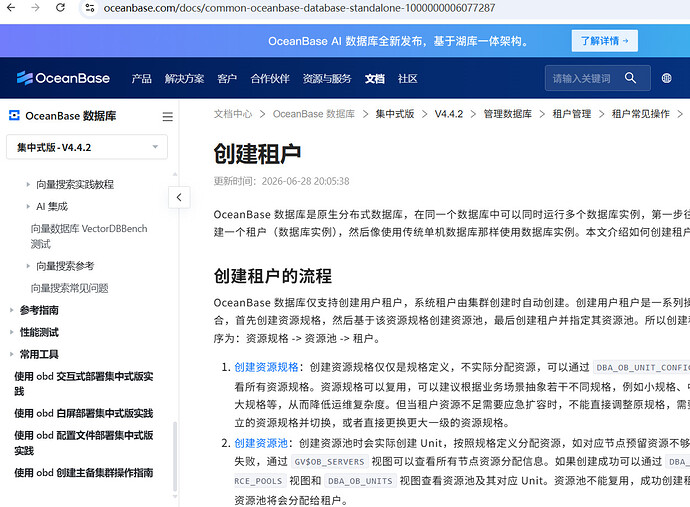This screenshot has height=507, width=690.
Task: Click the sidebar vertical scrollbar
Action: [x=175, y=456]
